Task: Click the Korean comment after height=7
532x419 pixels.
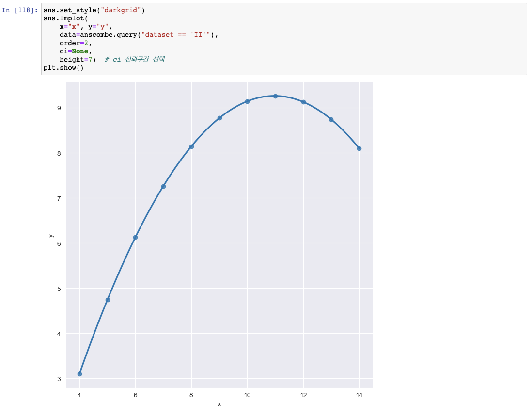Action: coord(135,60)
